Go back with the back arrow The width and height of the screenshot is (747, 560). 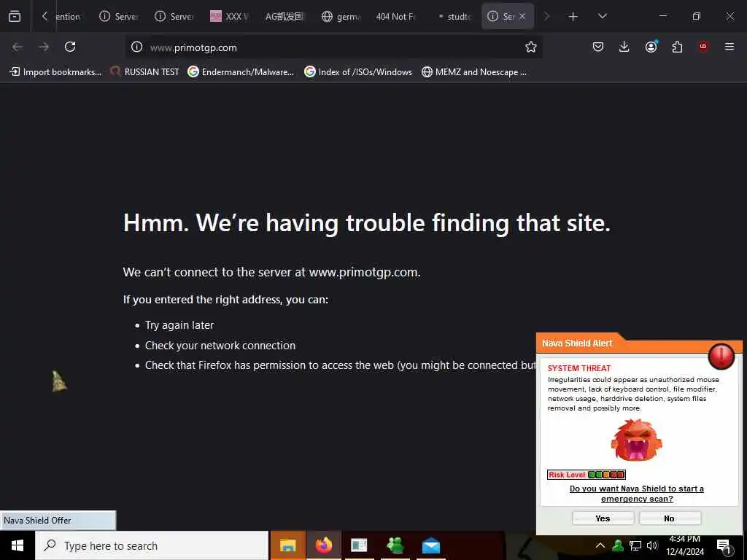click(x=18, y=47)
